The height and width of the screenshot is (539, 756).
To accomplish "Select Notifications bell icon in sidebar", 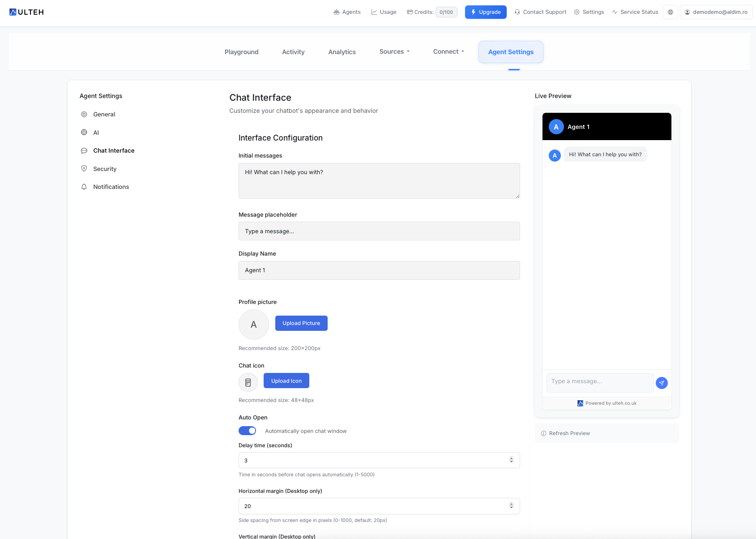I will pyautogui.click(x=84, y=187).
